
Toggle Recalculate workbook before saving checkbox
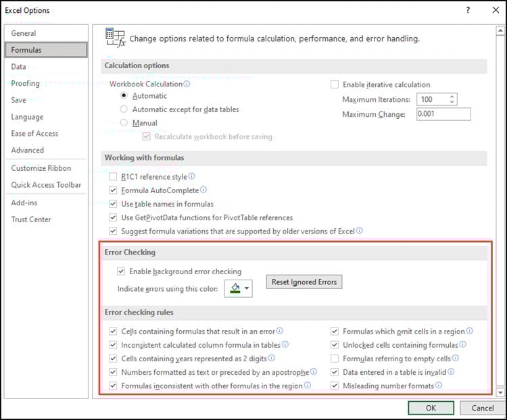(x=147, y=136)
